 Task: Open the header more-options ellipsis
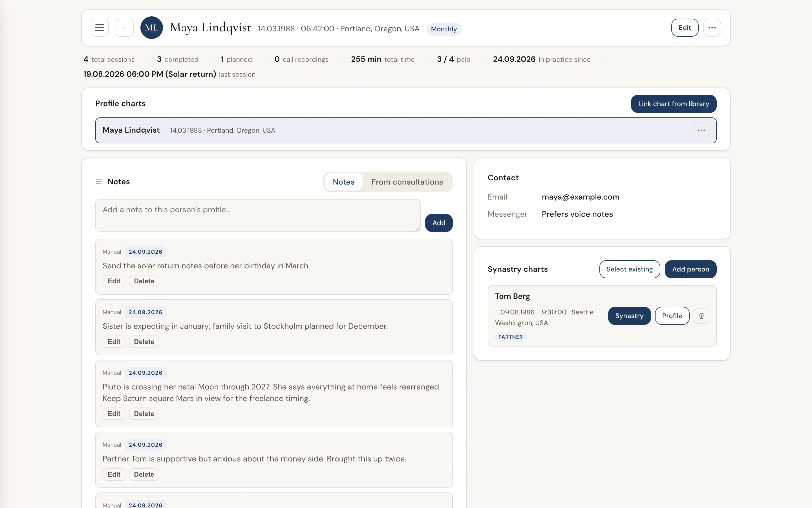coord(712,28)
